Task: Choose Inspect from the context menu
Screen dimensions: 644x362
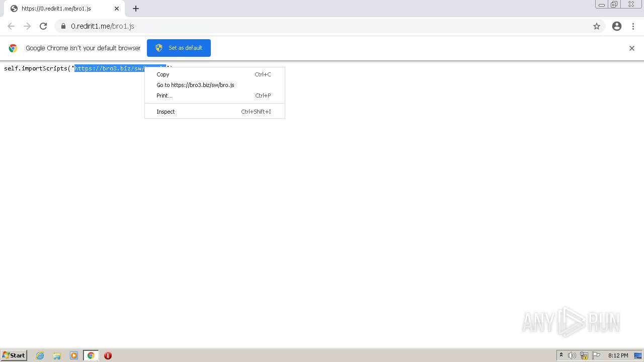Action: pos(215,112)
